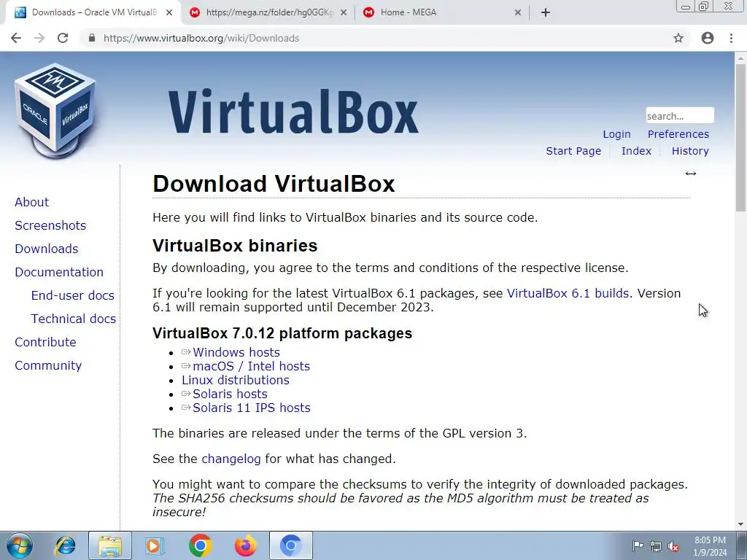Open the Contribute sidebar link
The image size is (747, 560).
click(x=46, y=342)
